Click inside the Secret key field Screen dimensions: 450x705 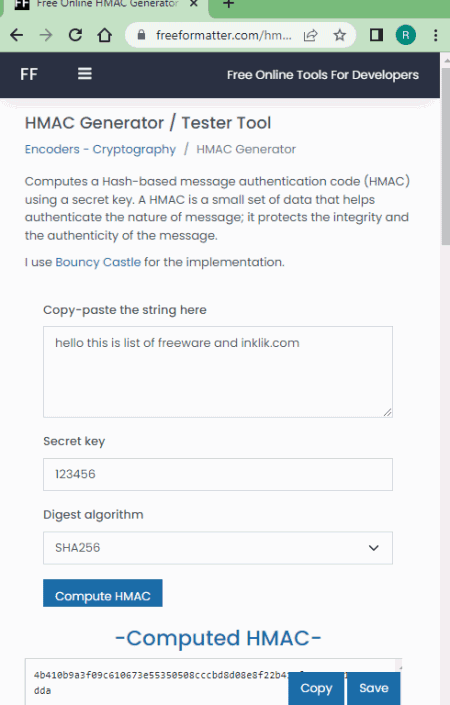[218, 474]
